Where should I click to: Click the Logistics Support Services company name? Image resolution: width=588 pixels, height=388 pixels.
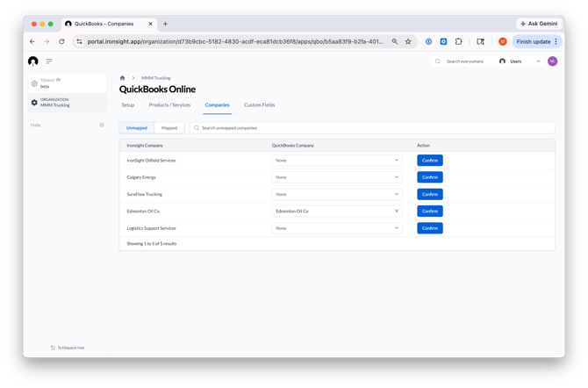click(x=151, y=228)
